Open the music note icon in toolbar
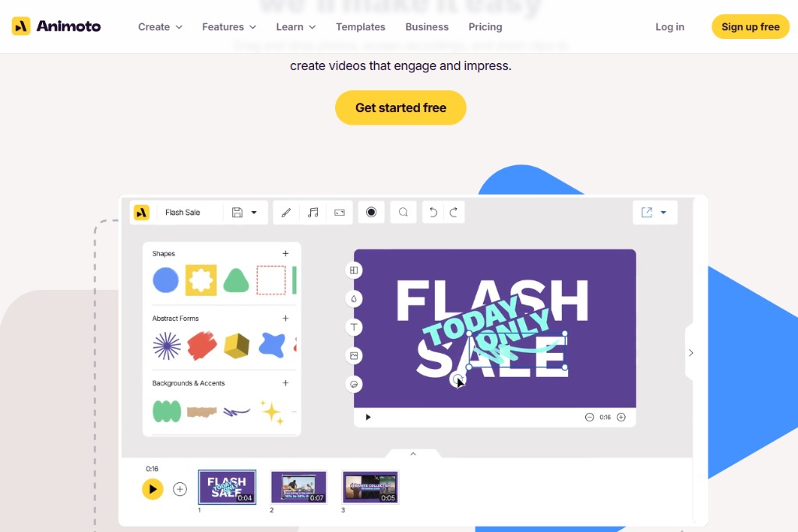 pyautogui.click(x=313, y=213)
